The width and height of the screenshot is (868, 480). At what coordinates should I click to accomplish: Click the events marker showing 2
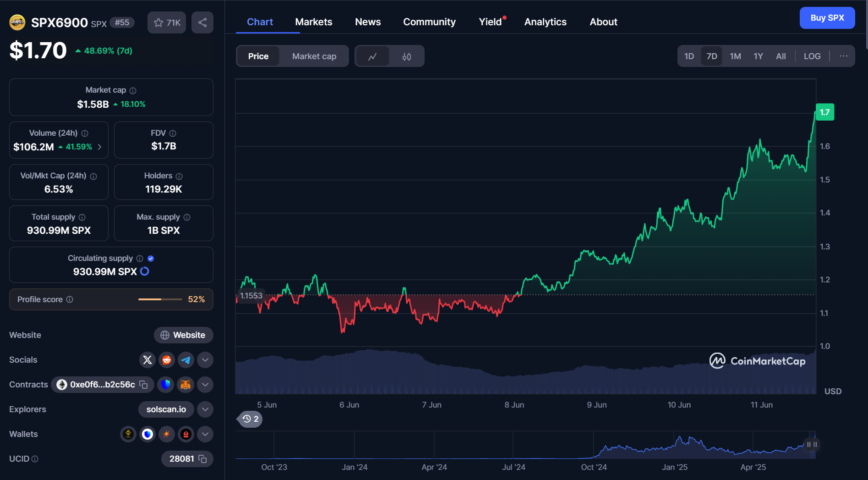click(250, 419)
